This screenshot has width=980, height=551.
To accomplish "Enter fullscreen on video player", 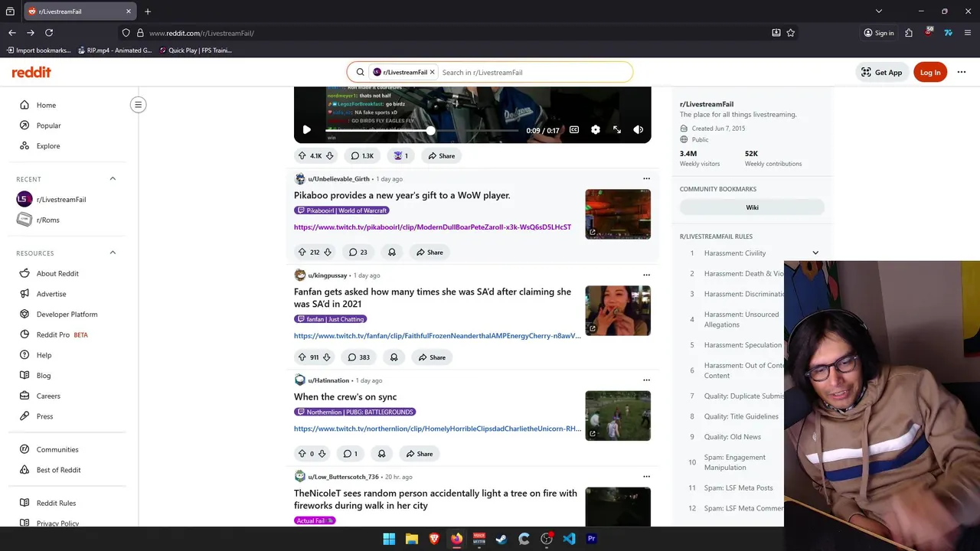I will click(x=617, y=130).
